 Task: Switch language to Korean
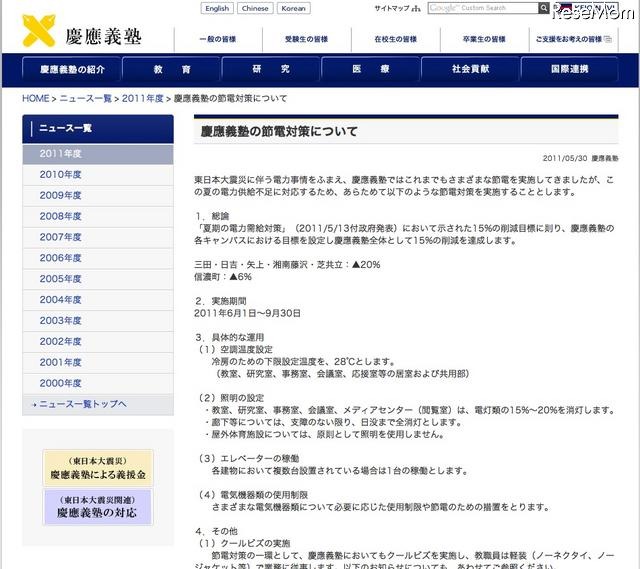(293, 9)
